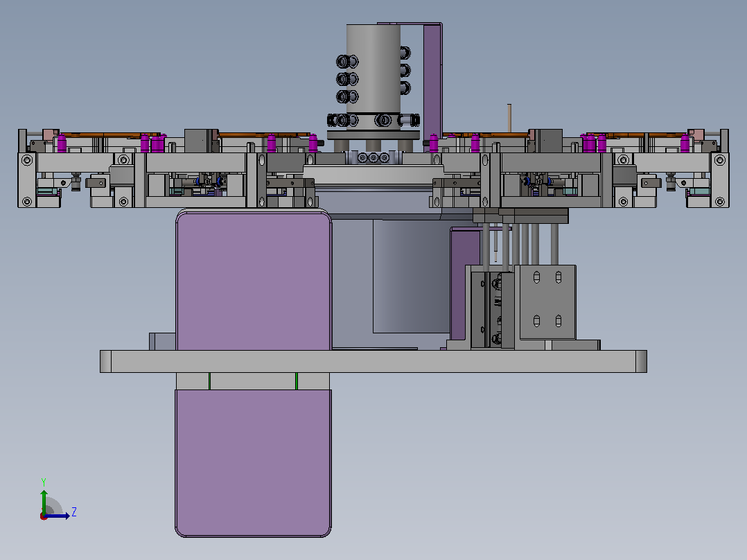Select the tall purple panel behind the top cylinder
Screen dimensions: 747x560
(x=432, y=80)
